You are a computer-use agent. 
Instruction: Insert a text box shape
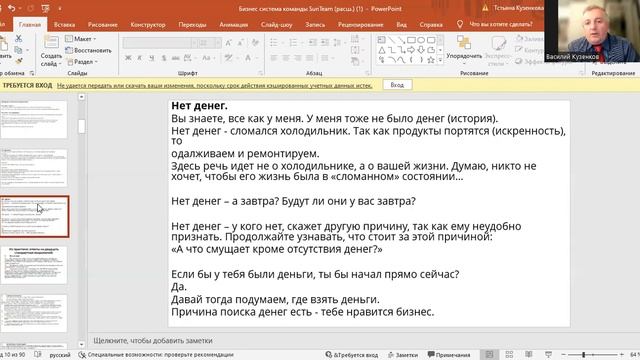[381, 40]
